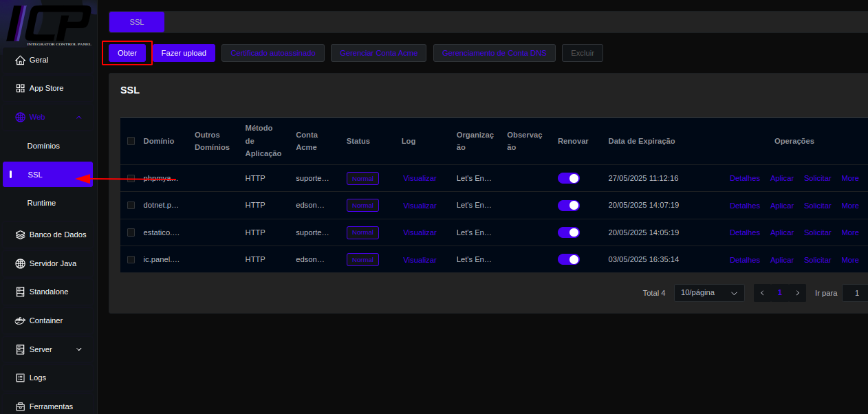The height and width of the screenshot is (414, 868).
Task: Click the Servidor Java globe icon
Action: 20,263
